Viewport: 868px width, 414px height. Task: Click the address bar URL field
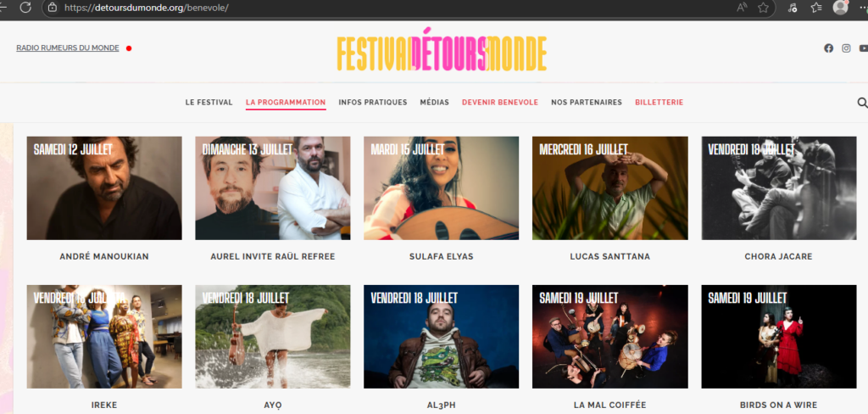(387, 8)
